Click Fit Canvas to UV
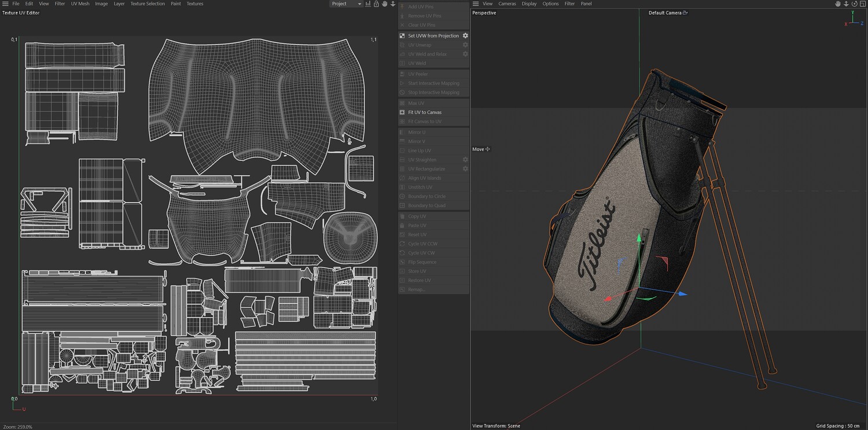Image resolution: width=868 pixels, height=430 pixels. click(434, 122)
